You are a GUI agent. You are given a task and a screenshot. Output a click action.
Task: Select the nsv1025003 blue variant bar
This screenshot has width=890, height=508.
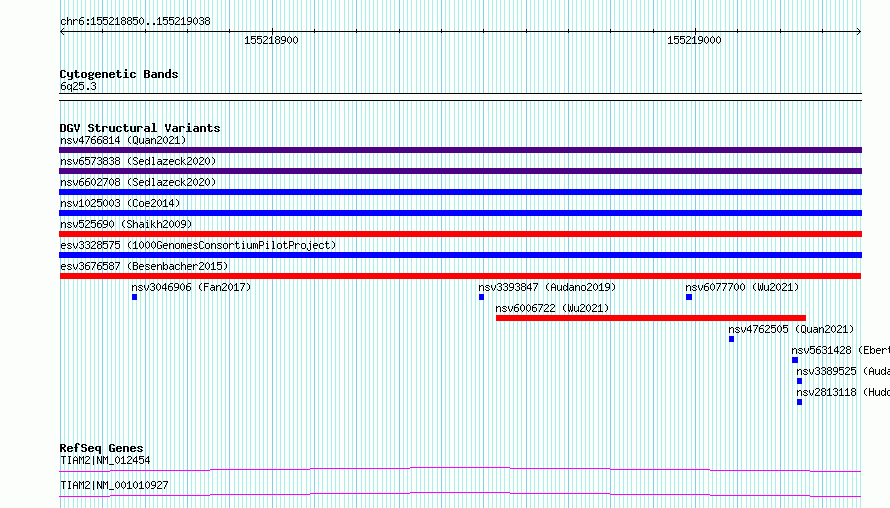coord(460,213)
